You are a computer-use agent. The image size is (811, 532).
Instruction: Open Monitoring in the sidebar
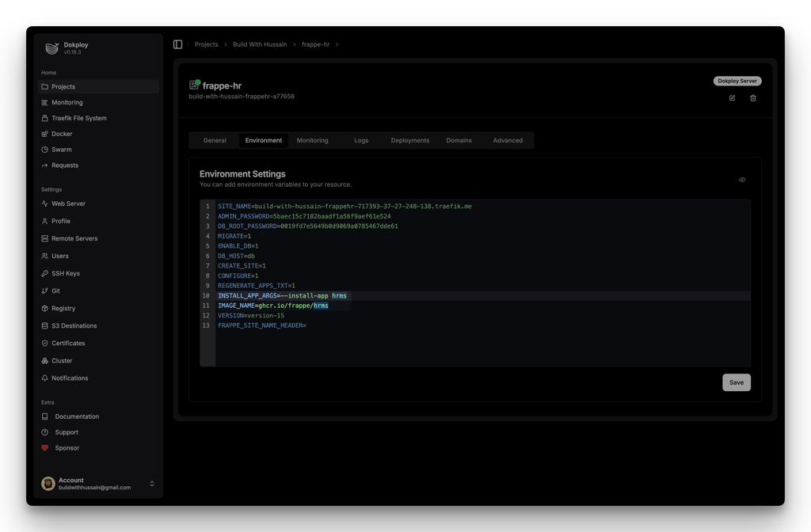(67, 102)
